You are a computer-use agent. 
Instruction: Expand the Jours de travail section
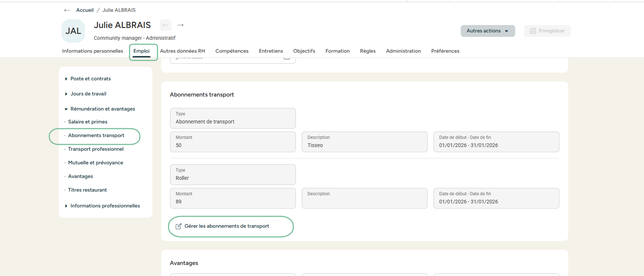coord(88,94)
